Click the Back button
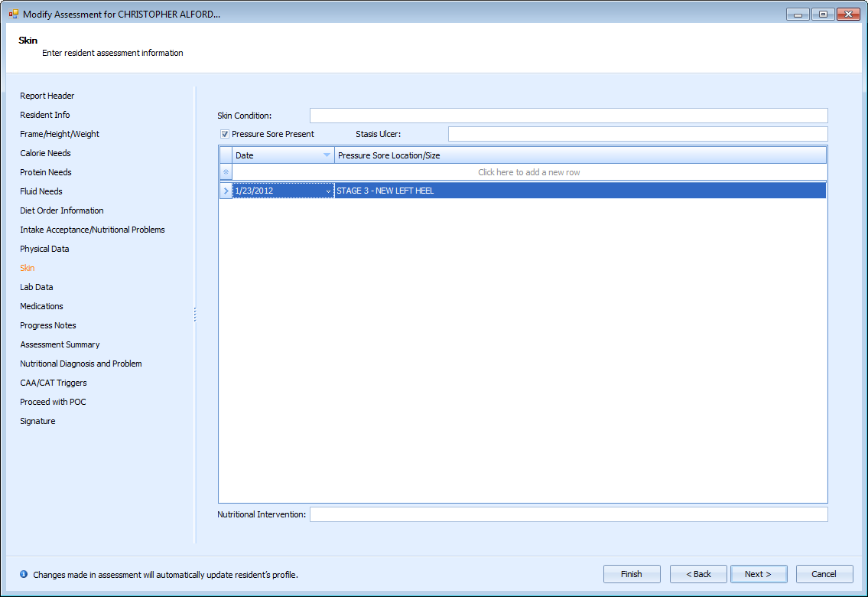Screen dimensions: 868x597 click(x=698, y=574)
